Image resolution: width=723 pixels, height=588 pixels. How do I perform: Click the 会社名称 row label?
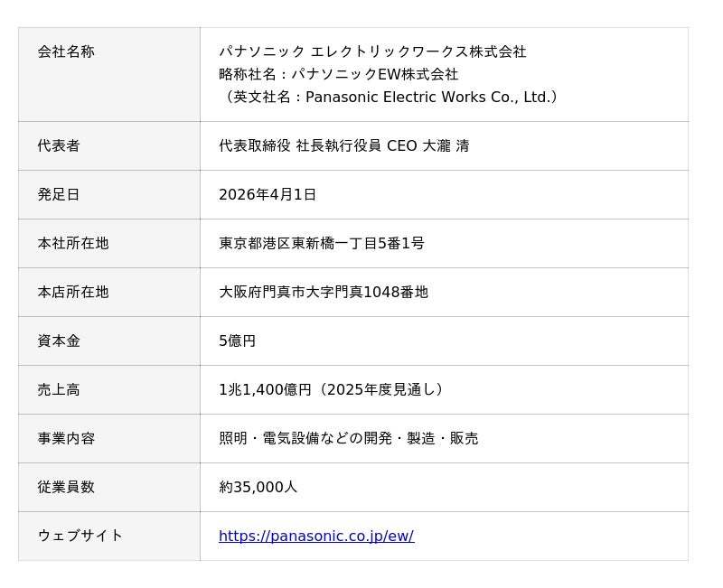tap(66, 51)
